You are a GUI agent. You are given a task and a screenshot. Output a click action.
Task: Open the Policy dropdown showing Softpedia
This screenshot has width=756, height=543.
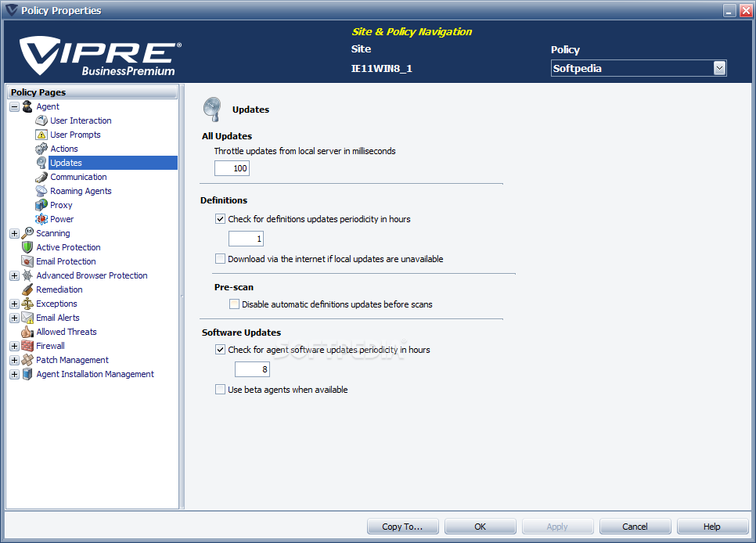tap(719, 69)
